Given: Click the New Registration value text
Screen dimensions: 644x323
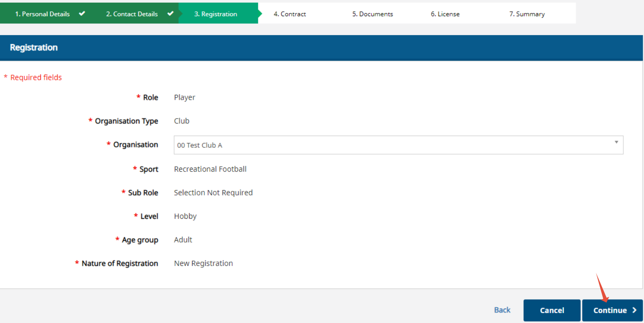Looking at the screenshot, I should tap(203, 264).
